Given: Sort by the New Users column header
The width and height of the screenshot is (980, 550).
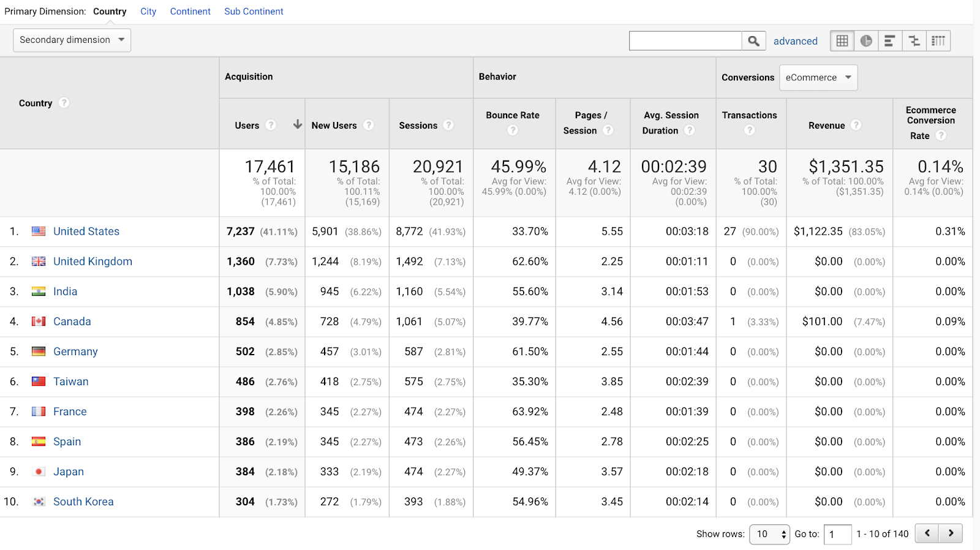Looking at the screenshot, I should tap(334, 126).
